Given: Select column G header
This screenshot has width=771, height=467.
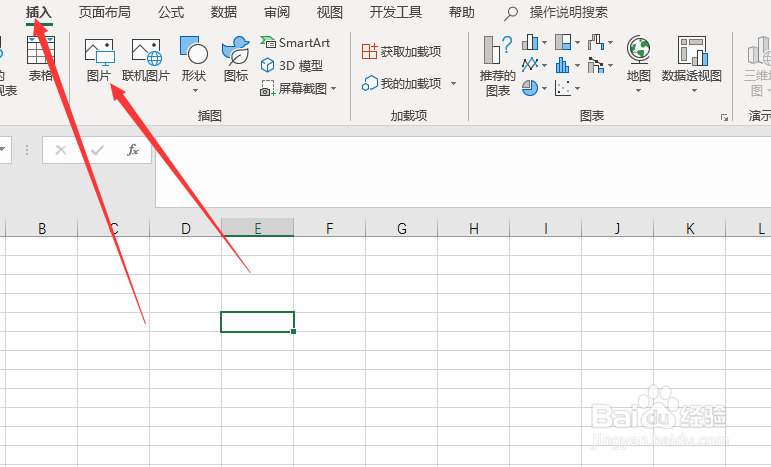Looking at the screenshot, I should pyautogui.click(x=402, y=228).
